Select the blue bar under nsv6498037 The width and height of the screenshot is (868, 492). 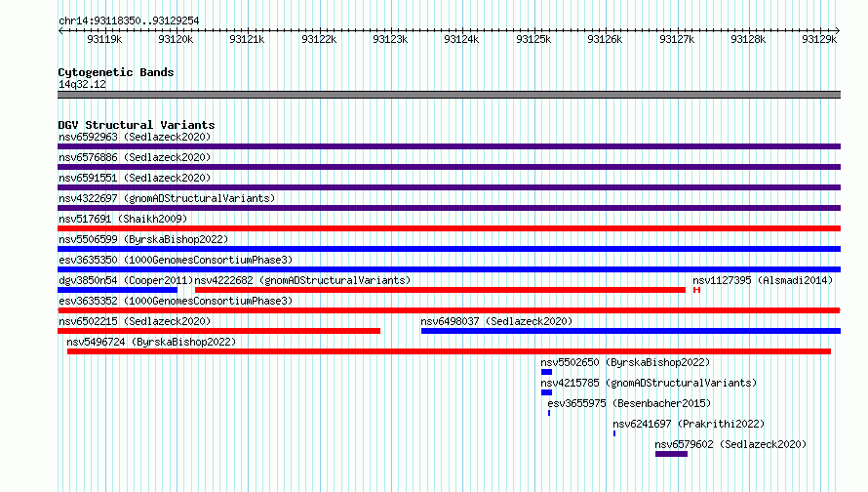(631, 331)
